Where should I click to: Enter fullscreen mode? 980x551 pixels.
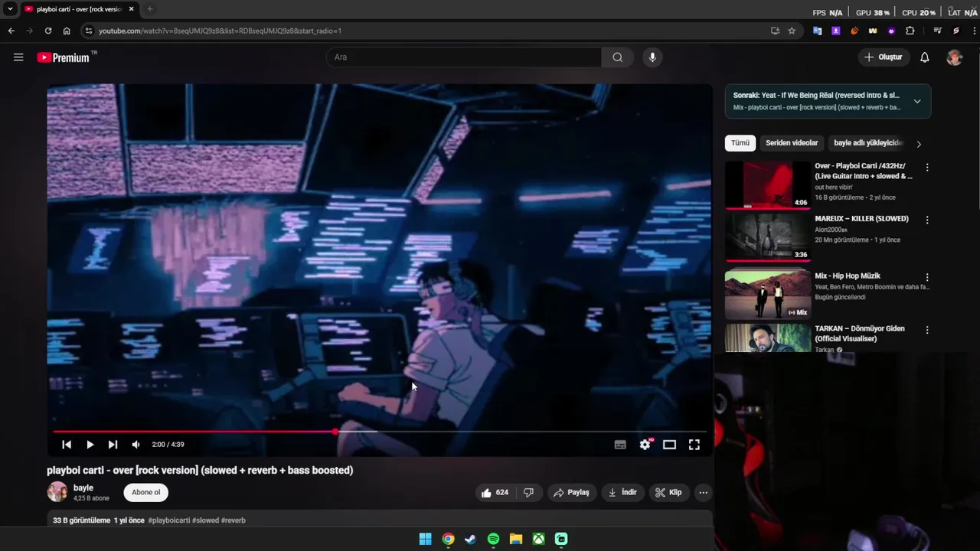pyautogui.click(x=694, y=445)
